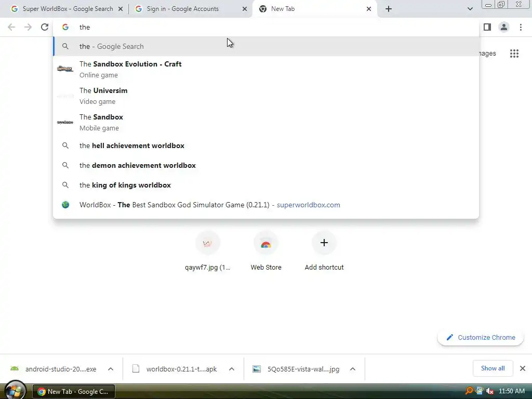The width and height of the screenshot is (532, 399).
Task: Click the orange search tray icon
Action: coord(469,391)
